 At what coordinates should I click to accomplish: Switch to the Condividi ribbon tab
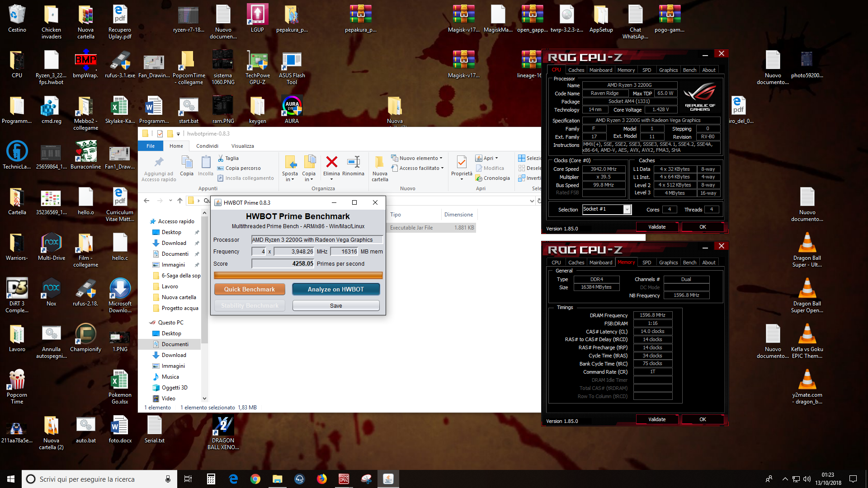point(207,146)
